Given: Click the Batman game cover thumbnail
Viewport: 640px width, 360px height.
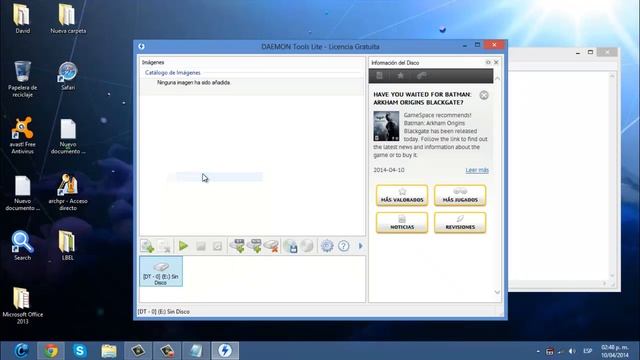Looking at the screenshot, I should click(386, 126).
